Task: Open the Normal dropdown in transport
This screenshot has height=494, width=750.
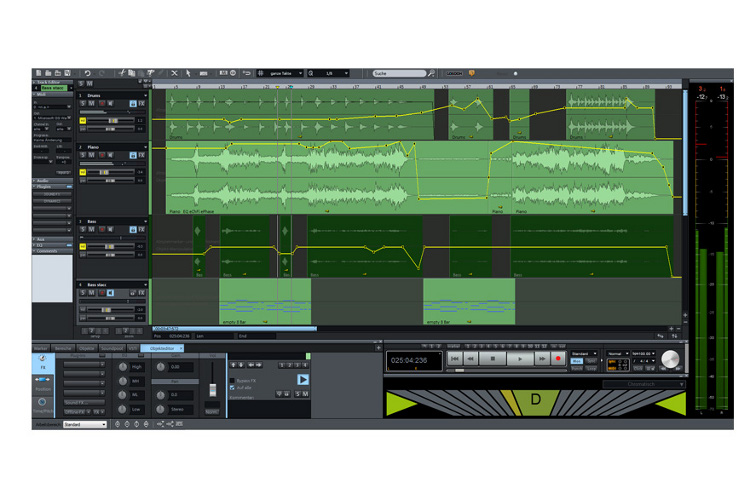Action: pyautogui.click(x=618, y=354)
